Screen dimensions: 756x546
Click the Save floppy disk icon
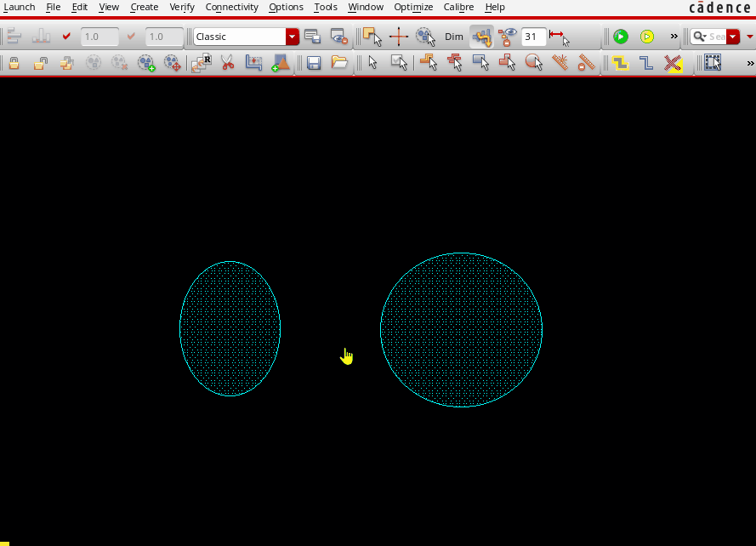pos(314,63)
